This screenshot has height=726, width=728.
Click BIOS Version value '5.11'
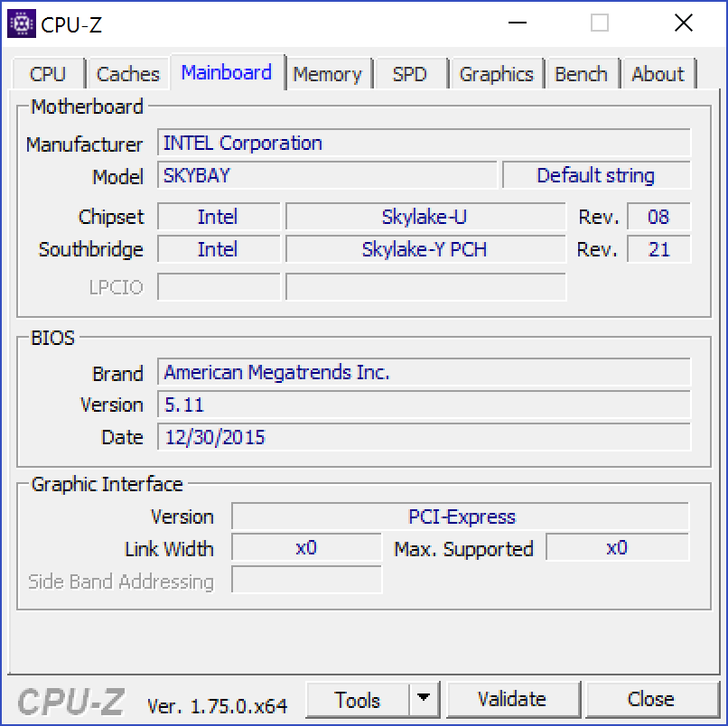[x=424, y=405]
